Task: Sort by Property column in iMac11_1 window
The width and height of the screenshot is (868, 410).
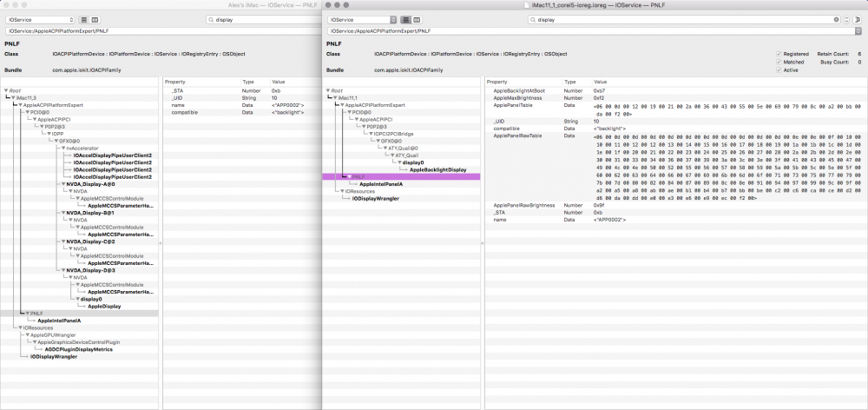Action: point(523,82)
